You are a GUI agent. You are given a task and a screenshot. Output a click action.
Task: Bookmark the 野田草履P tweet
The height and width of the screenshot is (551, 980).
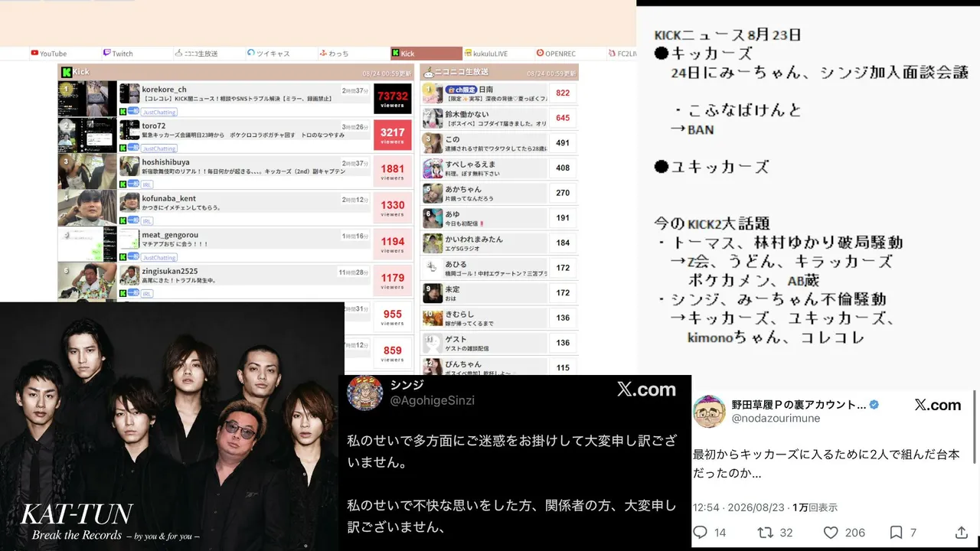click(x=896, y=533)
